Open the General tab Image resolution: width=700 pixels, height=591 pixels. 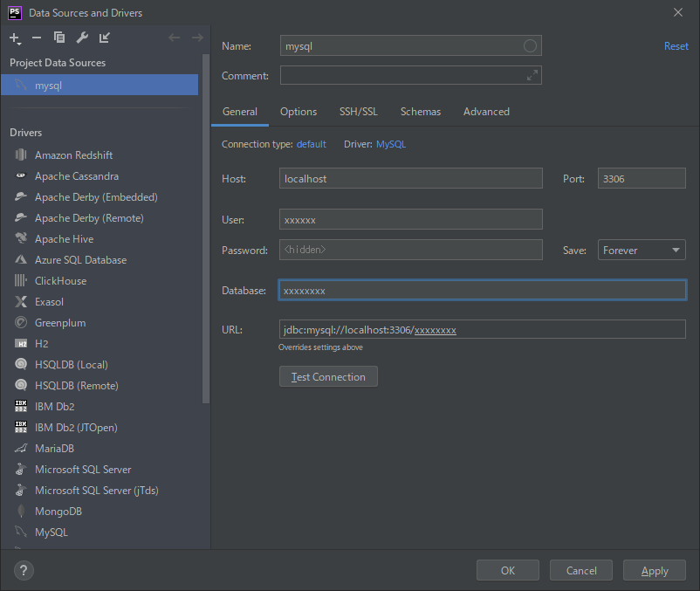[240, 112]
